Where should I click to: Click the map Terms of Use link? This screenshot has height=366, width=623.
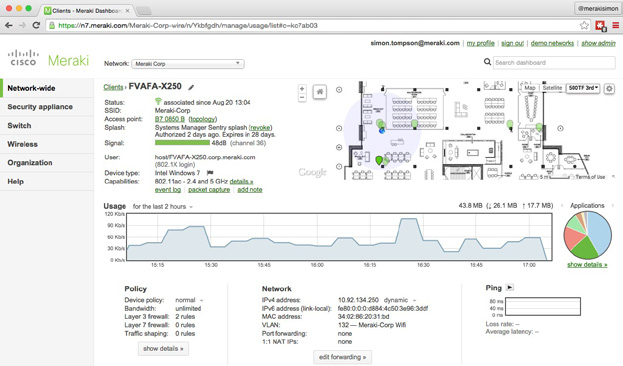(x=590, y=177)
